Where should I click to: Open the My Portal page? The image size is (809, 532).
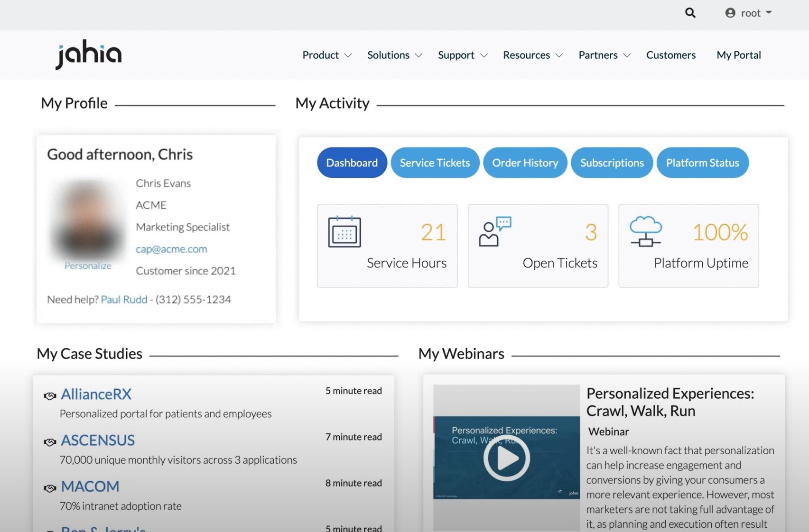[x=738, y=55]
